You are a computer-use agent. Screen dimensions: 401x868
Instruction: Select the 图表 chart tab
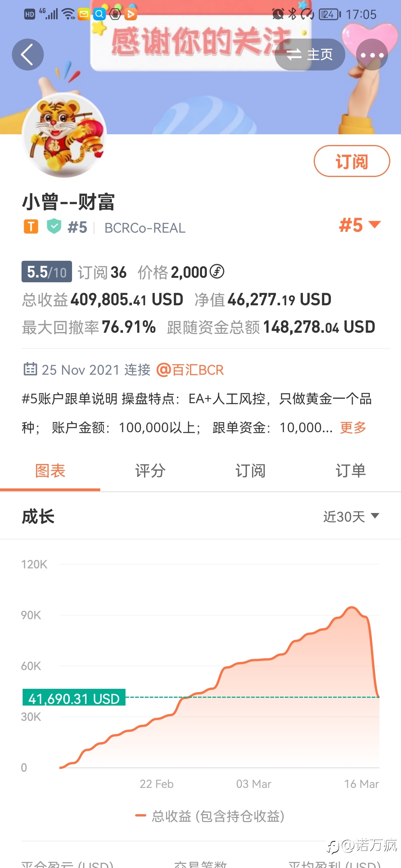[x=50, y=471]
